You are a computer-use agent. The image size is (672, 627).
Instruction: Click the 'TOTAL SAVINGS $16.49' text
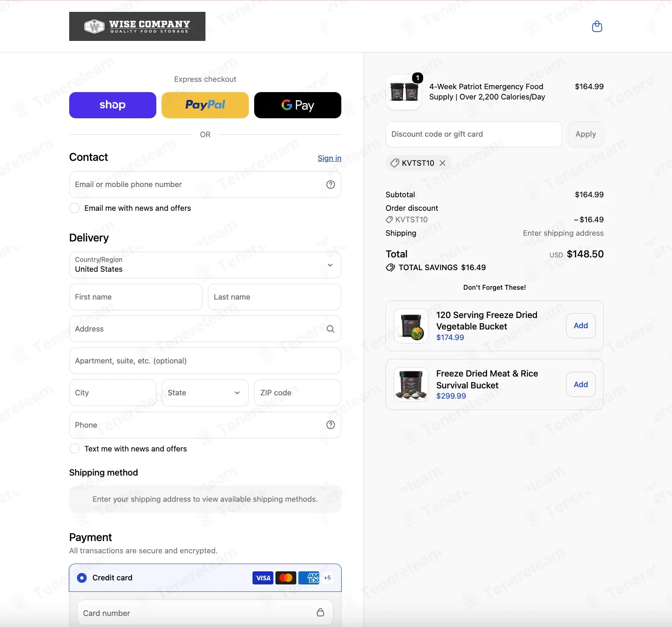click(442, 268)
